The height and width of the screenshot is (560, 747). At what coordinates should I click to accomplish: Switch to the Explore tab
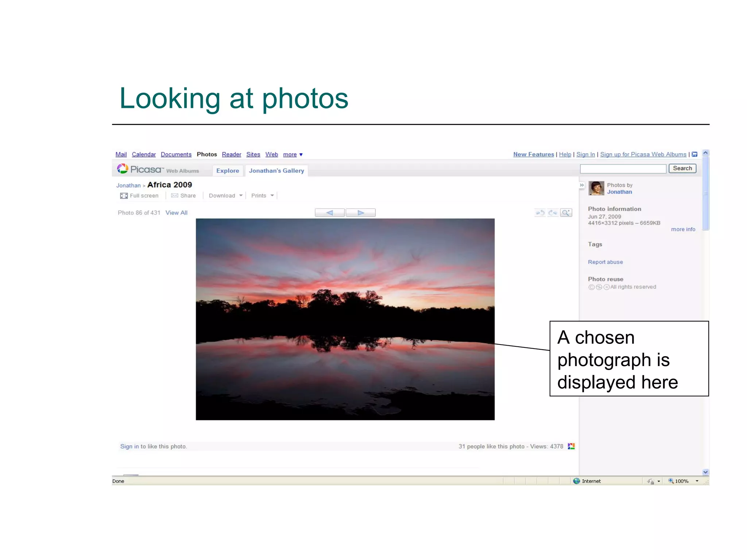click(x=228, y=171)
